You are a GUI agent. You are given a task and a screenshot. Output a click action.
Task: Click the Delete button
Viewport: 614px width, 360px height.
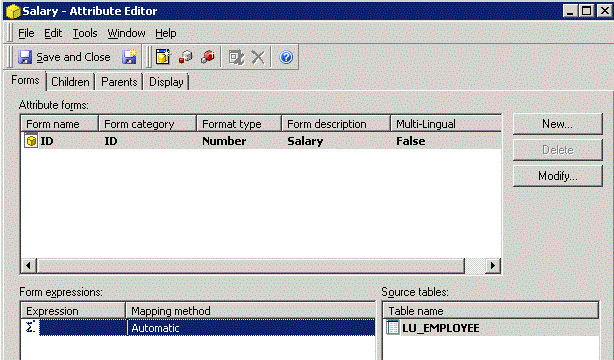[x=558, y=150]
